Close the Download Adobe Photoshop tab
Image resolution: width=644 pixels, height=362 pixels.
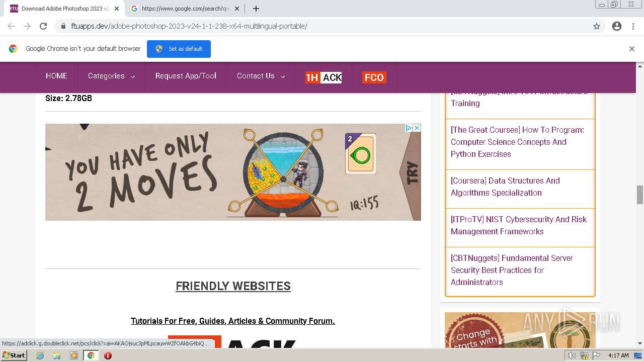click(117, 9)
